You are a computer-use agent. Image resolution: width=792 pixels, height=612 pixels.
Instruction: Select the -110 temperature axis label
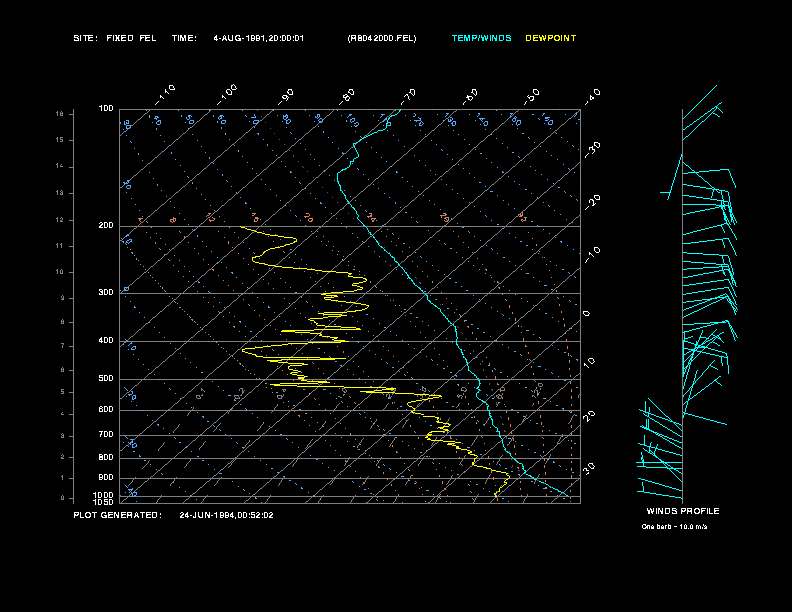click(167, 93)
